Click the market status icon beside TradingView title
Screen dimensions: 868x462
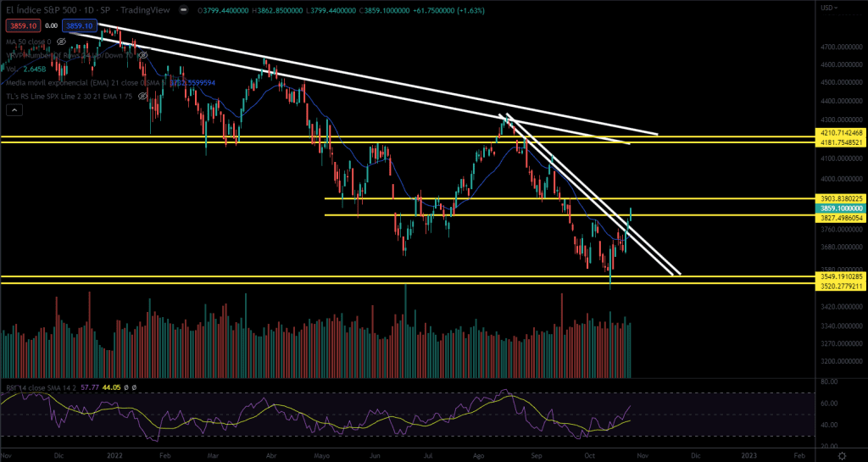point(182,10)
